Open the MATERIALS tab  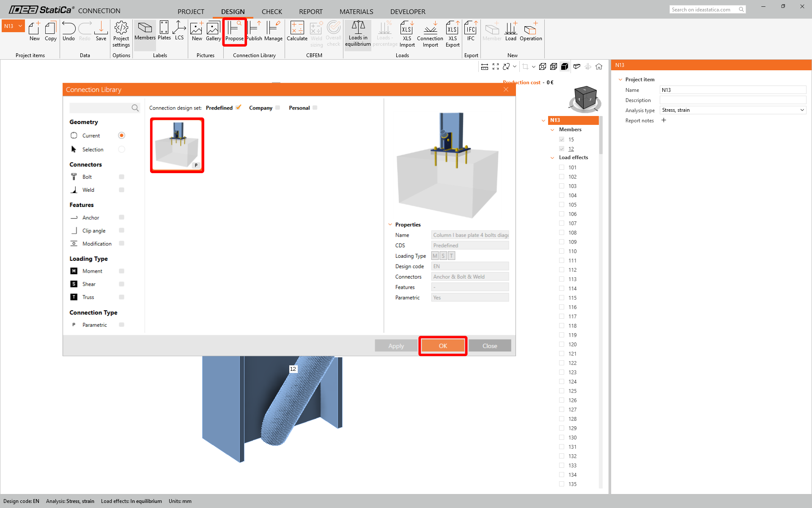[x=356, y=11]
